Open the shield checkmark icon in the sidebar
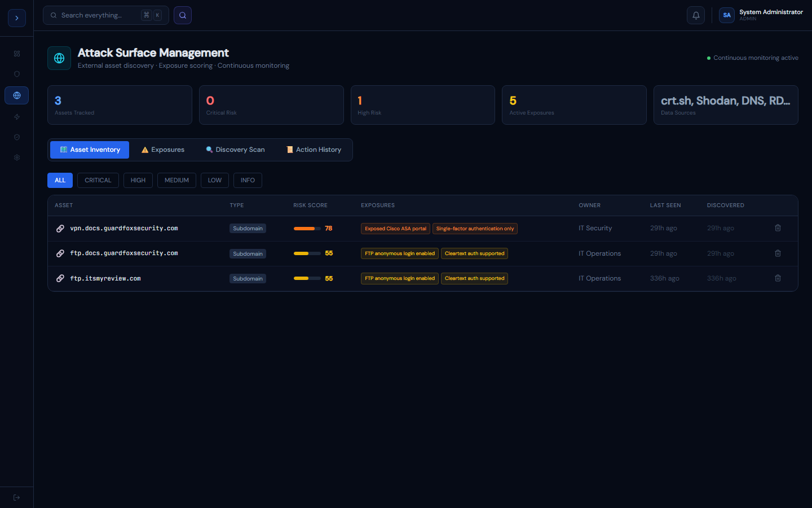812x508 pixels. pos(17,137)
